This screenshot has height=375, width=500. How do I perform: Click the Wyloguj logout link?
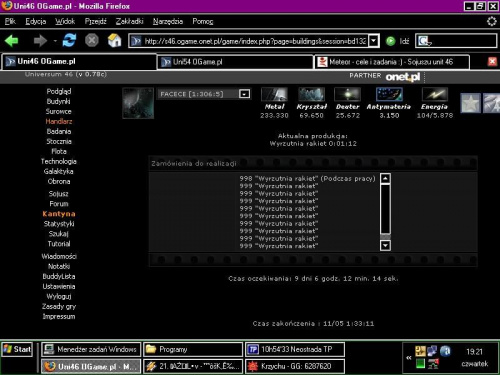click(x=59, y=296)
